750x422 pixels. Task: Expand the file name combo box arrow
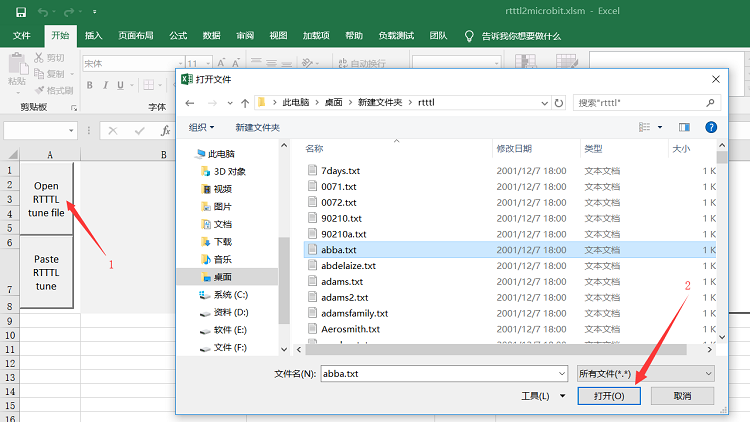tap(562, 374)
